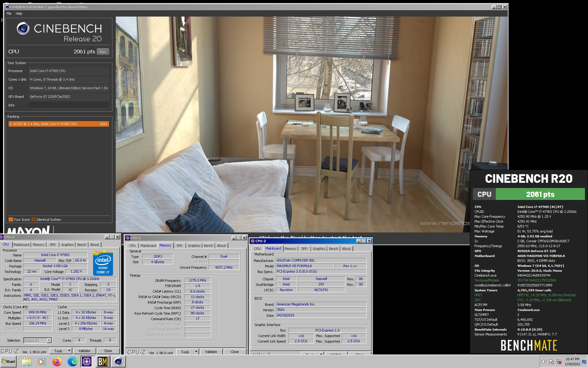Click Validate in left CPU-Z window
This screenshot has height=368, width=588.
[x=84, y=351]
